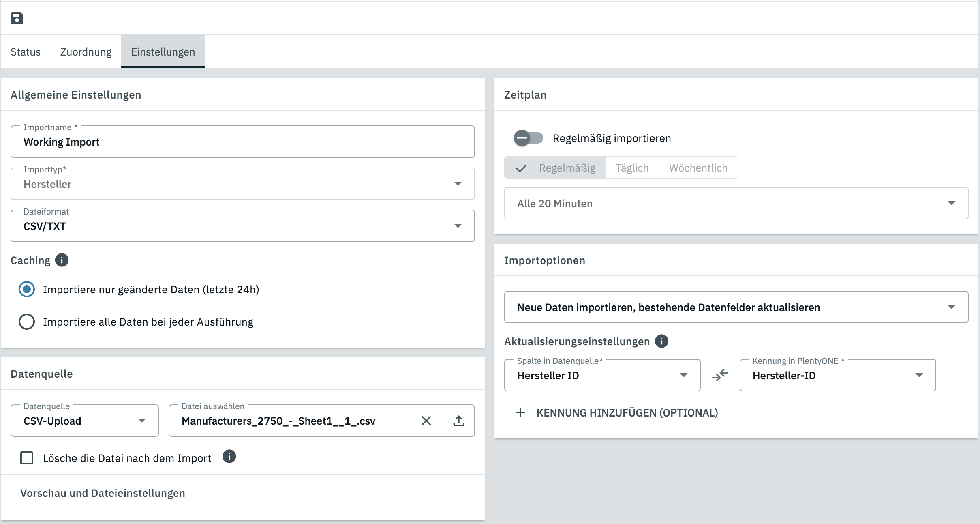Viewport: 980px width, 524px height.
Task: Switch to the Zuordnung tab
Action: click(86, 52)
